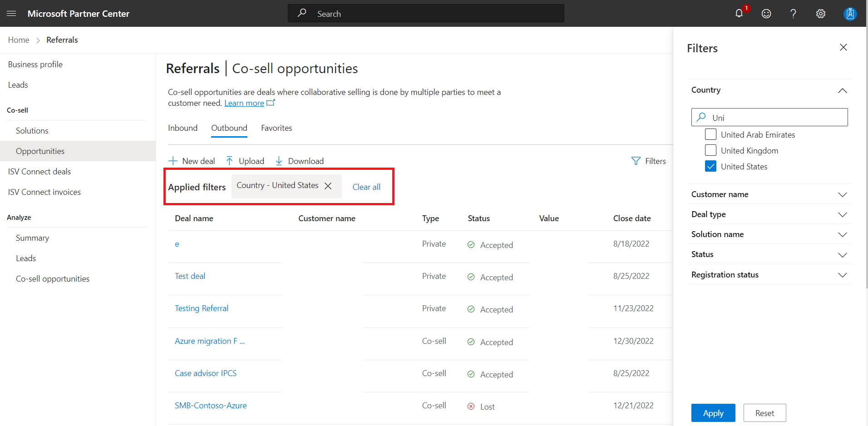The height and width of the screenshot is (426, 868).
Task: Click the Apply button
Action: click(x=713, y=413)
